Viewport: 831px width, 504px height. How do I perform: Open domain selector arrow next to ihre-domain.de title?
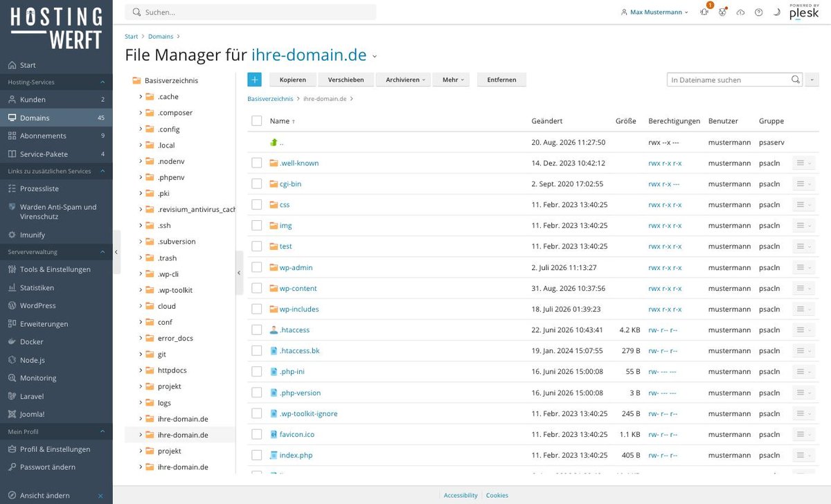tap(375, 57)
